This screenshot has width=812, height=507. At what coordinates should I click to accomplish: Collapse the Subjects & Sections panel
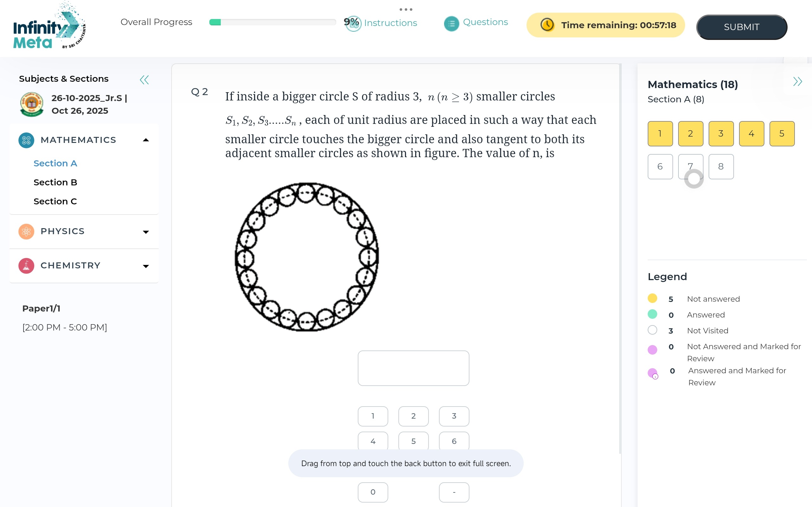(x=144, y=80)
